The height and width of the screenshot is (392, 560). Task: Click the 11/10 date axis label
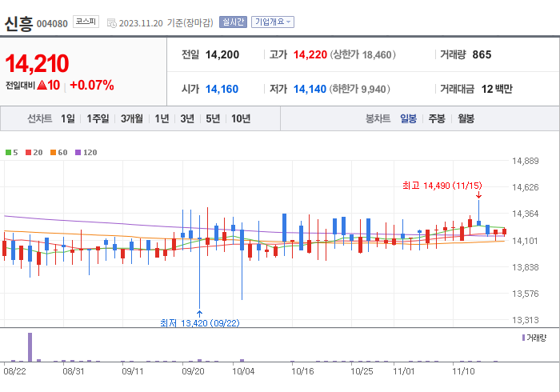pyautogui.click(x=463, y=371)
